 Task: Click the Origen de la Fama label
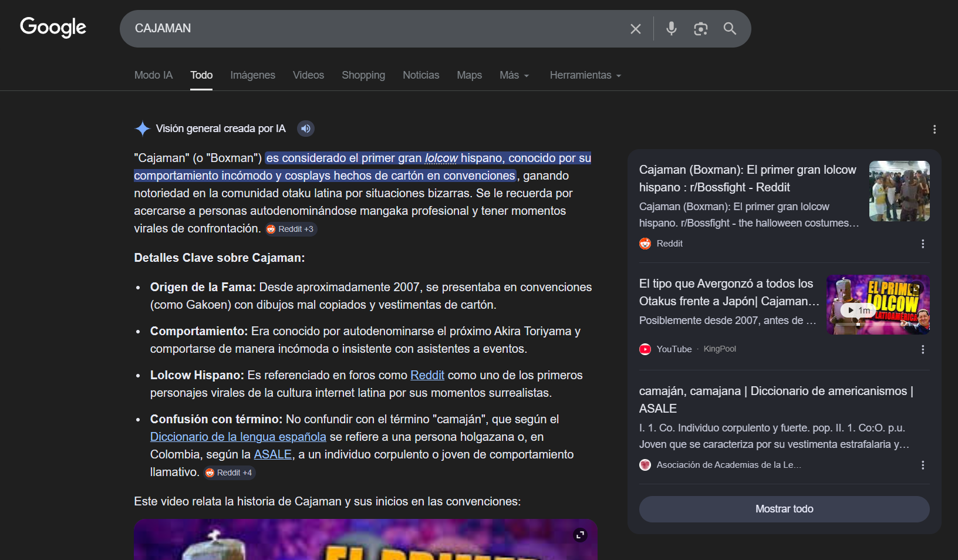click(x=203, y=287)
